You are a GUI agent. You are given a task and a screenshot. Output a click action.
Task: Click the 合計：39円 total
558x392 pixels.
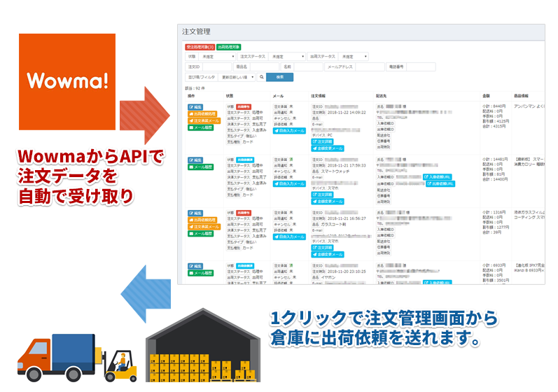(491, 232)
